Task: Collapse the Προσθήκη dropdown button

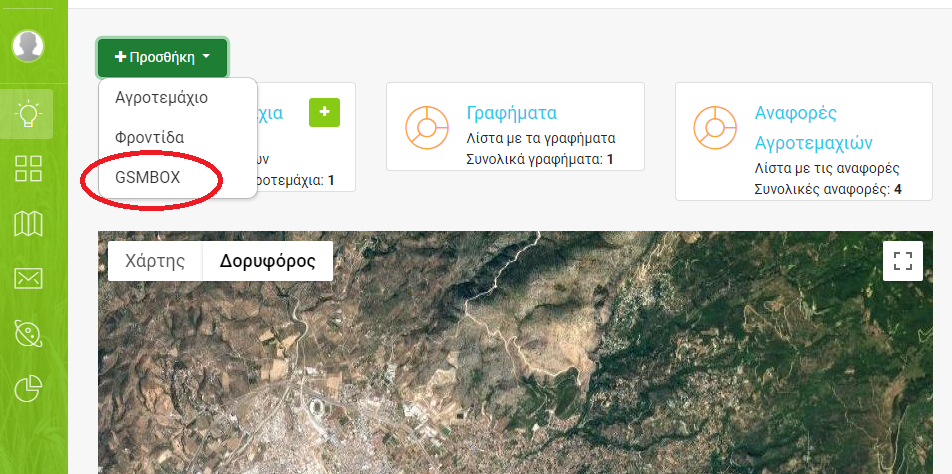Action: pyautogui.click(x=162, y=58)
